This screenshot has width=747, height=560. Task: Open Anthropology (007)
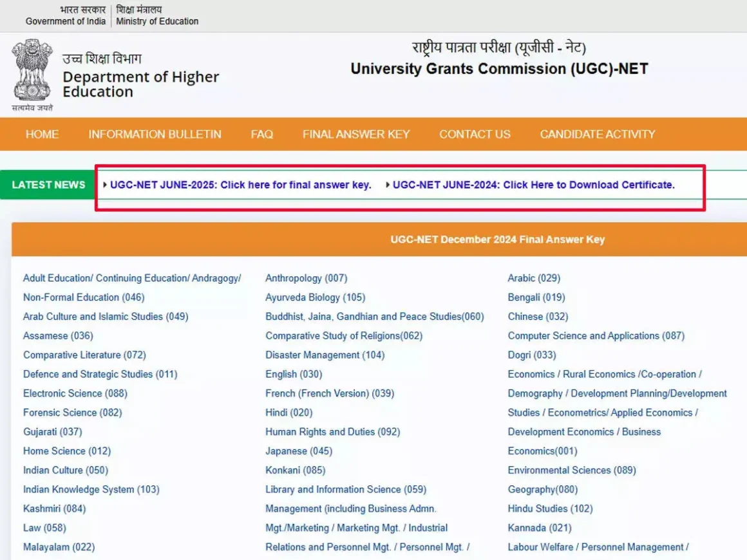coord(307,278)
